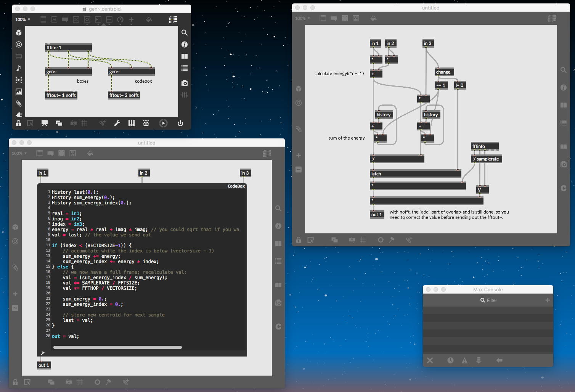575x392 pixels.
Task: Open the Objects browser cube in gen~.centroid
Action: (x=19, y=33)
